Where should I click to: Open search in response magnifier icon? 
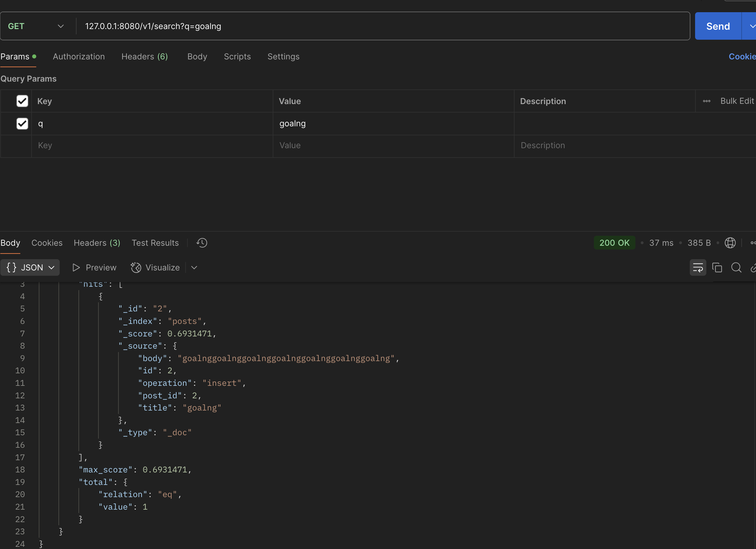point(736,268)
